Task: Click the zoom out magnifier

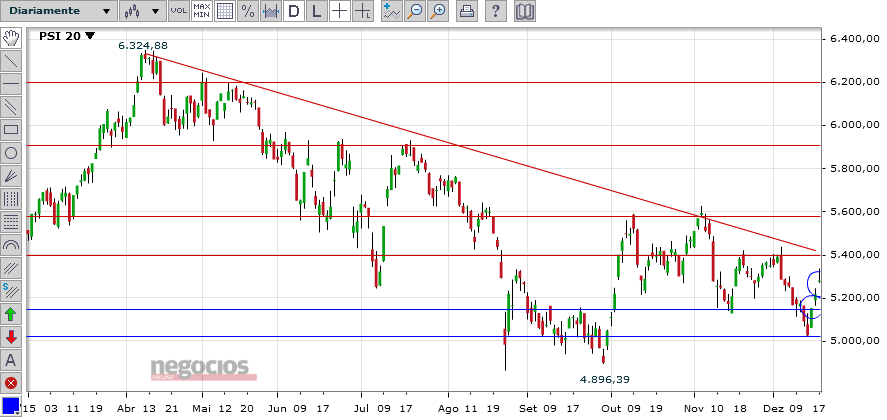Action: pyautogui.click(x=415, y=11)
